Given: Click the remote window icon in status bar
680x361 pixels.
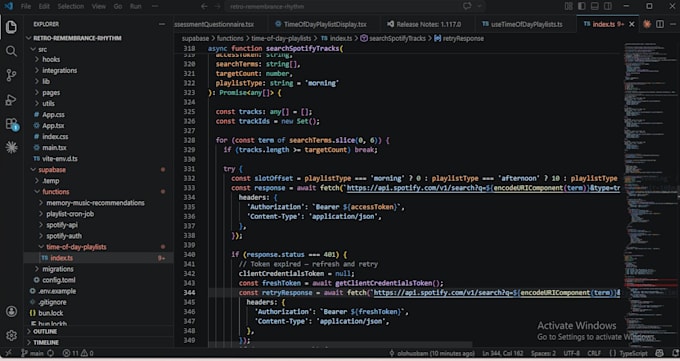Looking at the screenshot, I should coord(7,353).
